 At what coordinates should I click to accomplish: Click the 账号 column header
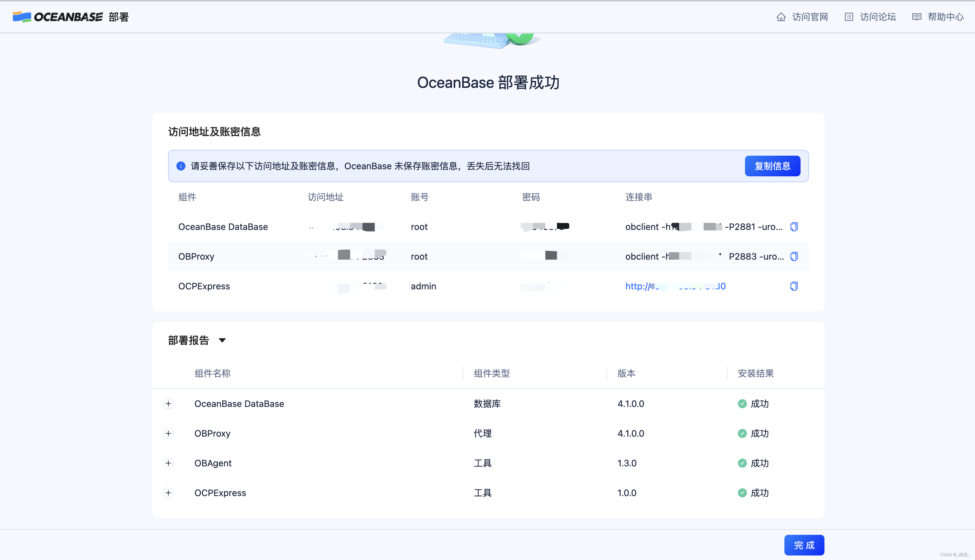click(420, 197)
